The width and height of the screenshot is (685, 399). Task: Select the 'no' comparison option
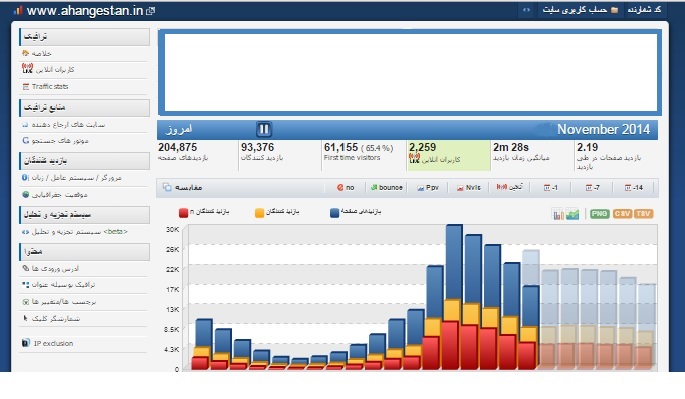(346, 187)
